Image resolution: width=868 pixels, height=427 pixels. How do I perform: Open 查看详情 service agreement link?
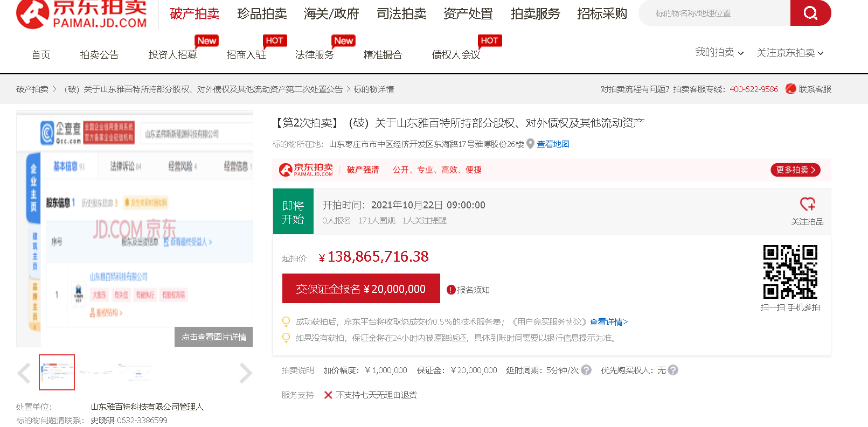608,321
